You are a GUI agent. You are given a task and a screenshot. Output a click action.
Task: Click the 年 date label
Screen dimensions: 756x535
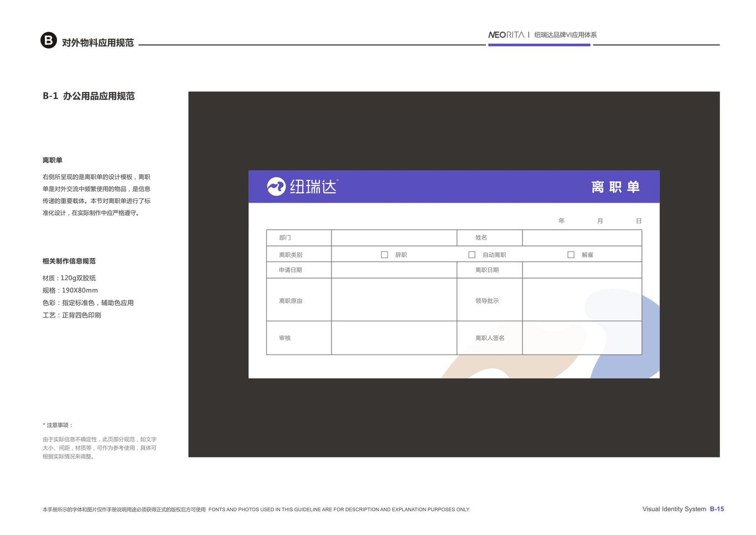click(x=562, y=221)
